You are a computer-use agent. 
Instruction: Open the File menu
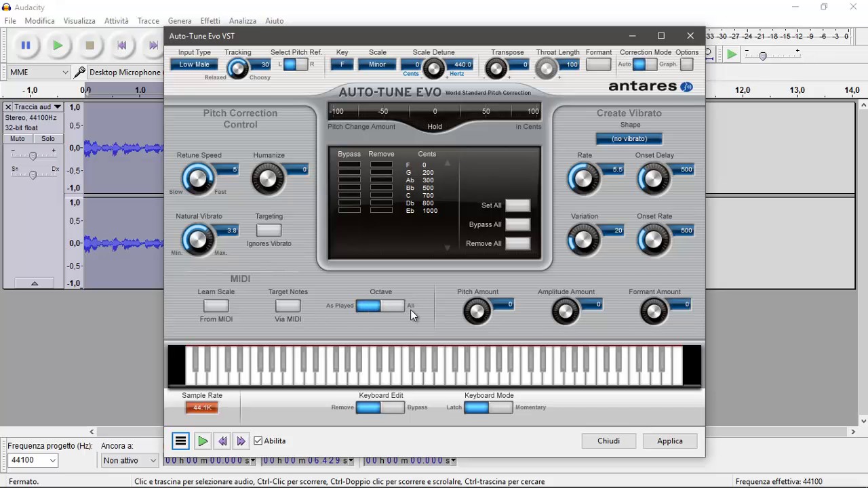(x=10, y=21)
